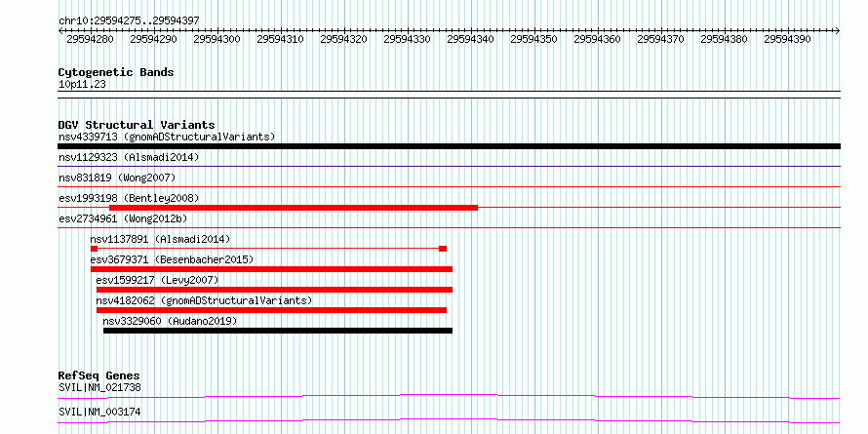
Task: Open gene SVIL|NM_003174 label
Action: pyautogui.click(x=99, y=413)
